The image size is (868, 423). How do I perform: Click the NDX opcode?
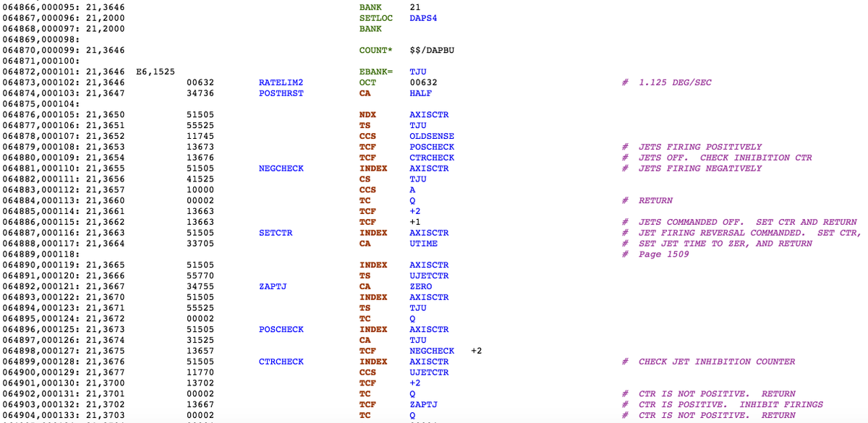tap(367, 115)
